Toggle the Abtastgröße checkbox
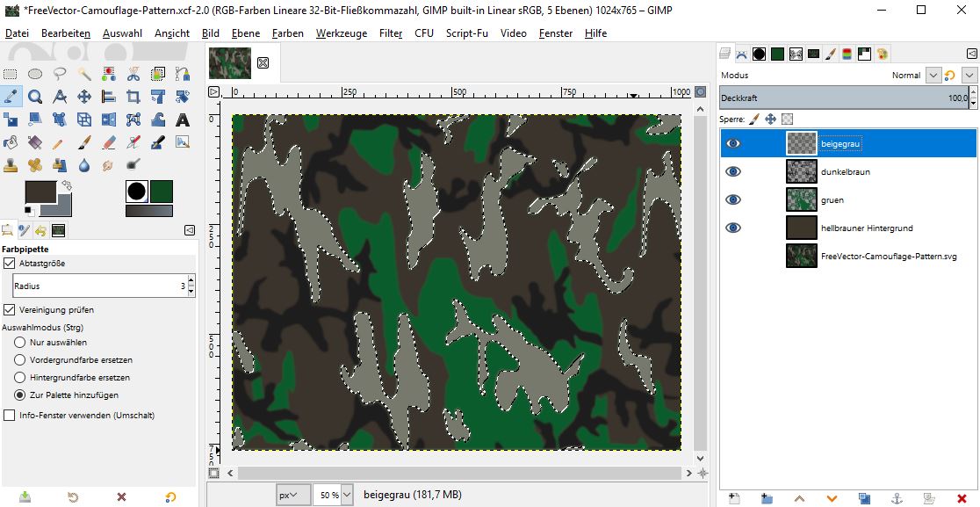Image resolution: width=980 pixels, height=507 pixels. click(x=10, y=263)
